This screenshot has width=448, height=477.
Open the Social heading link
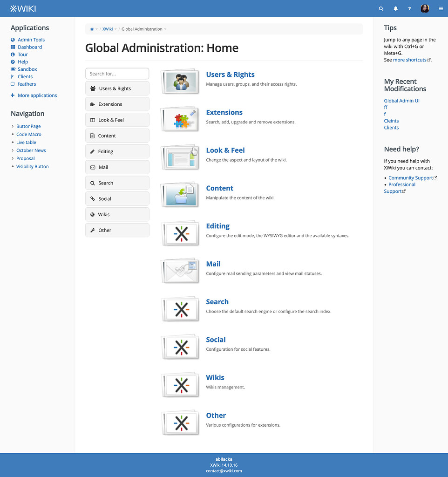[216, 340]
